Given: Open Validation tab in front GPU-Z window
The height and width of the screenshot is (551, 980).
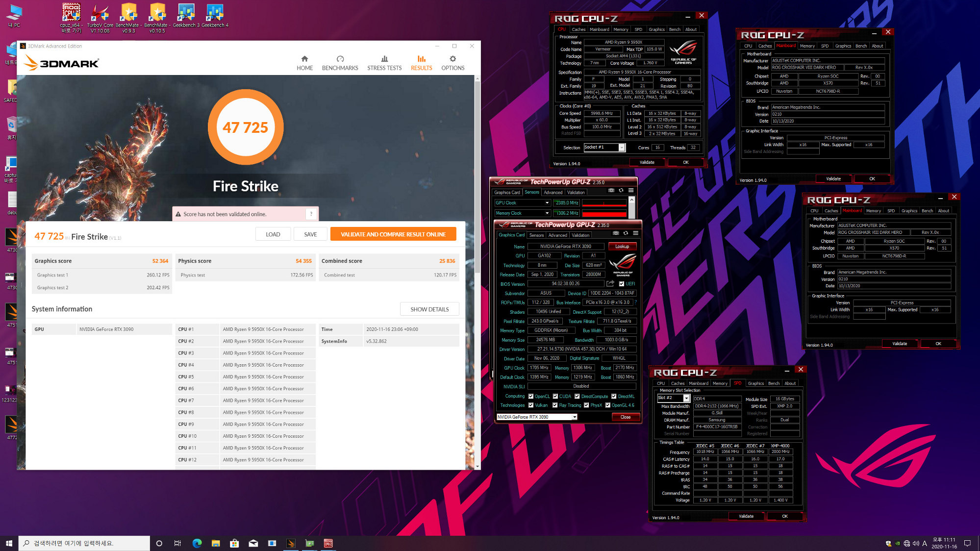Looking at the screenshot, I should [x=580, y=235].
